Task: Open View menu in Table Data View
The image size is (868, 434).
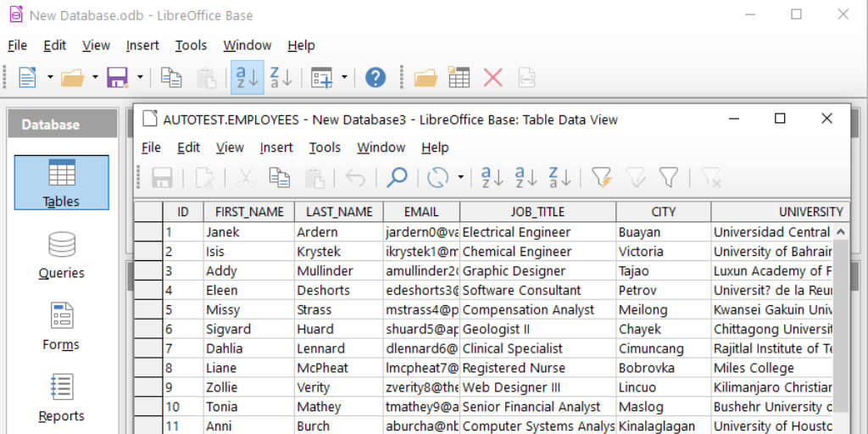Action: tap(230, 147)
